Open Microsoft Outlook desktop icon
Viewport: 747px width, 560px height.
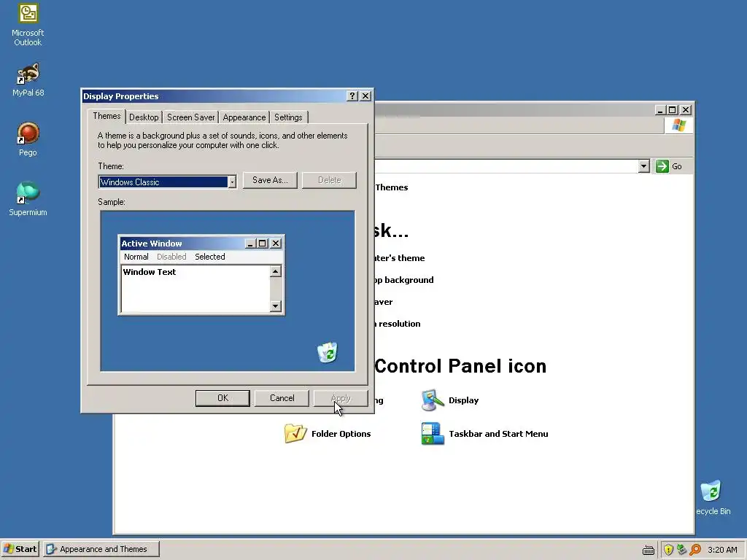(28, 25)
